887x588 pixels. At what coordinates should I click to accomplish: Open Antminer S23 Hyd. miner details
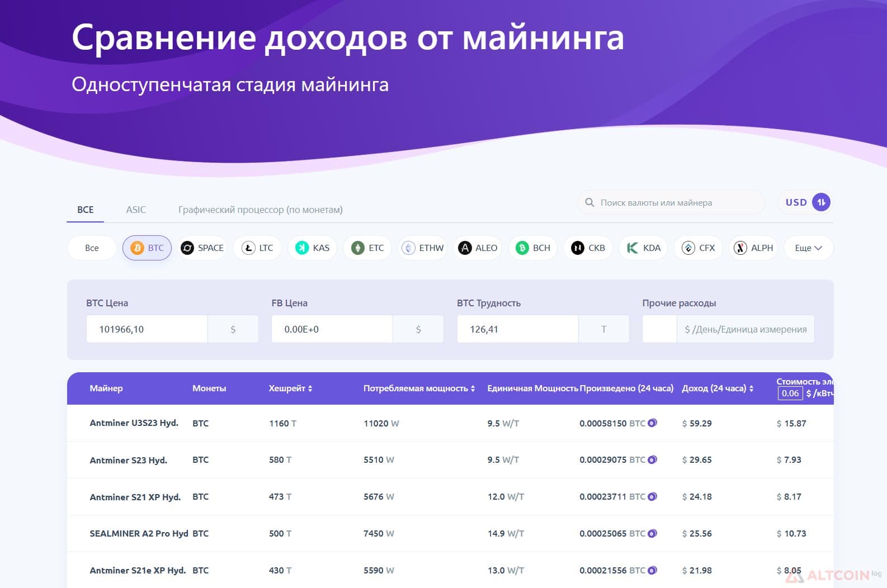point(129,460)
